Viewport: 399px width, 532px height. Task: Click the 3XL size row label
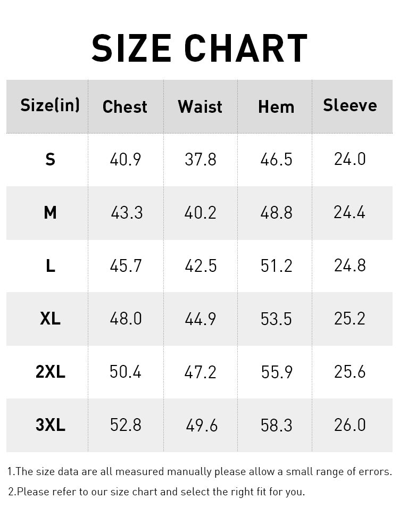tap(50, 425)
